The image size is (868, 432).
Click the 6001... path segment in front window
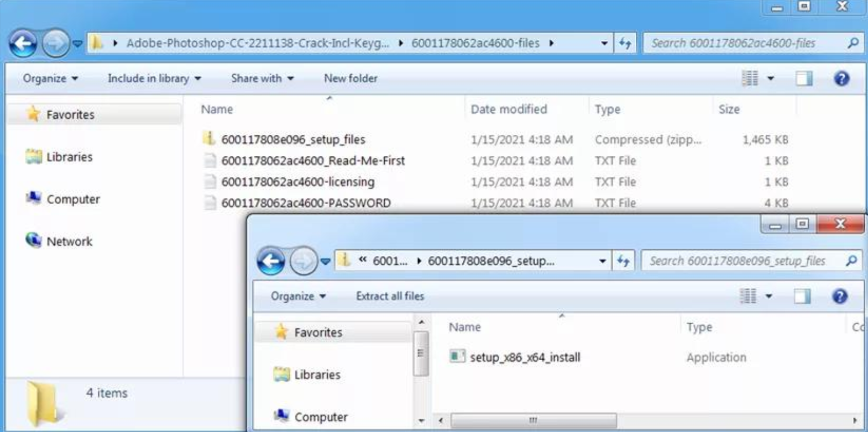tap(390, 261)
